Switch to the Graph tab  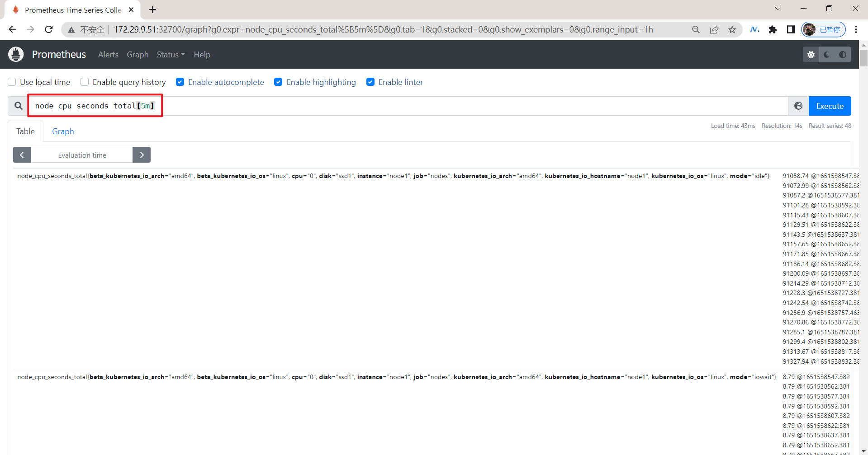pyautogui.click(x=63, y=131)
